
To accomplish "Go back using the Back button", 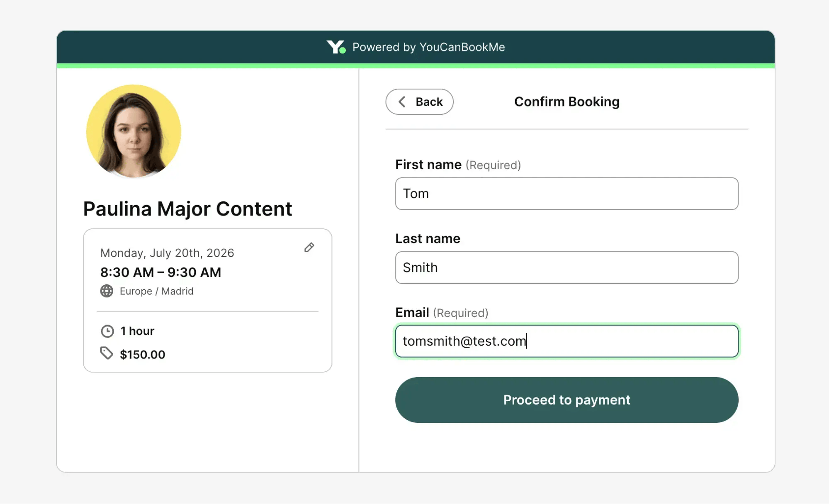I will 419,102.
